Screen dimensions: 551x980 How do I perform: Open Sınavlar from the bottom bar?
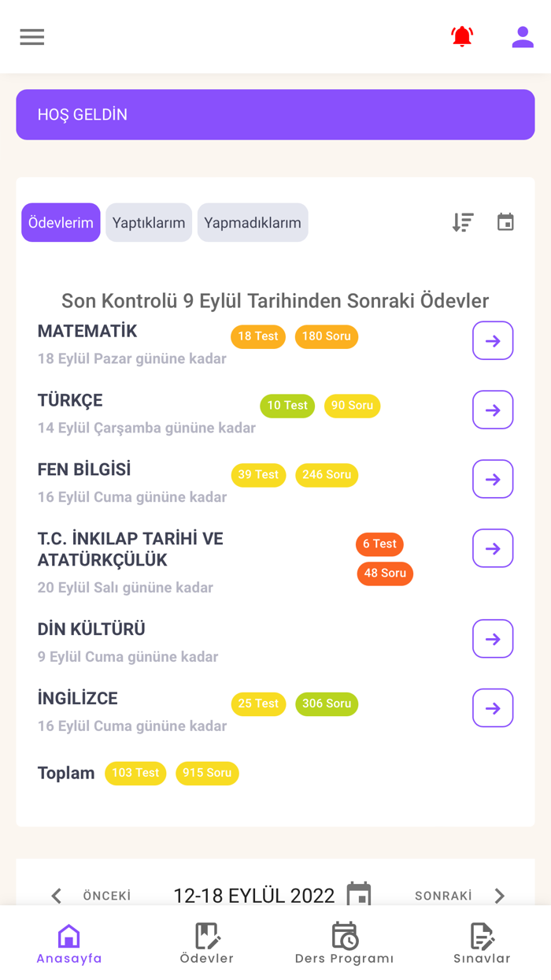(482, 939)
